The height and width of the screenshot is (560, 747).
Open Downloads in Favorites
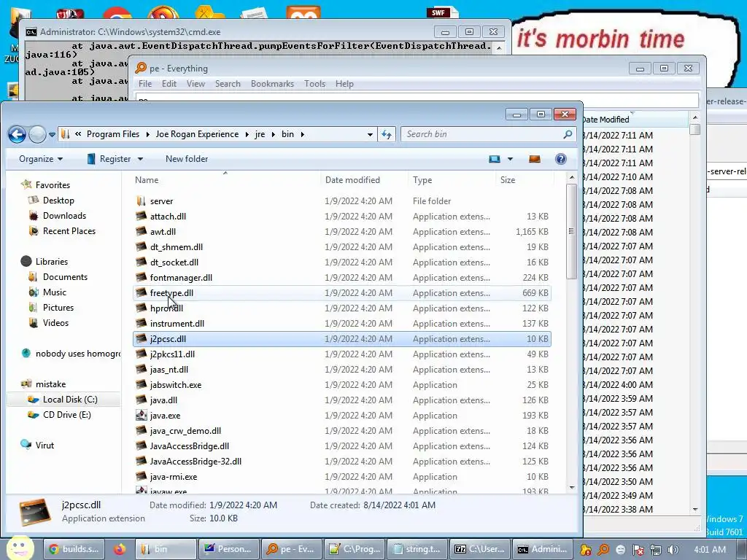coord(64,216)
